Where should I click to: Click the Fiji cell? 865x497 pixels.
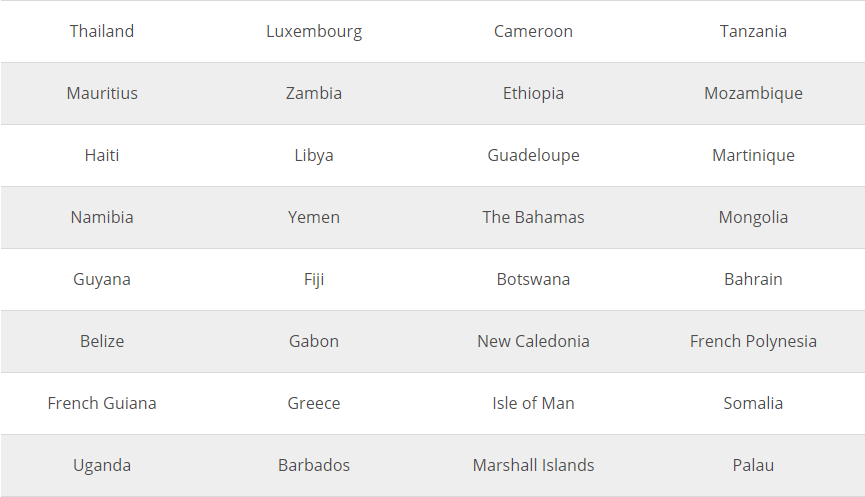[314, 279]
